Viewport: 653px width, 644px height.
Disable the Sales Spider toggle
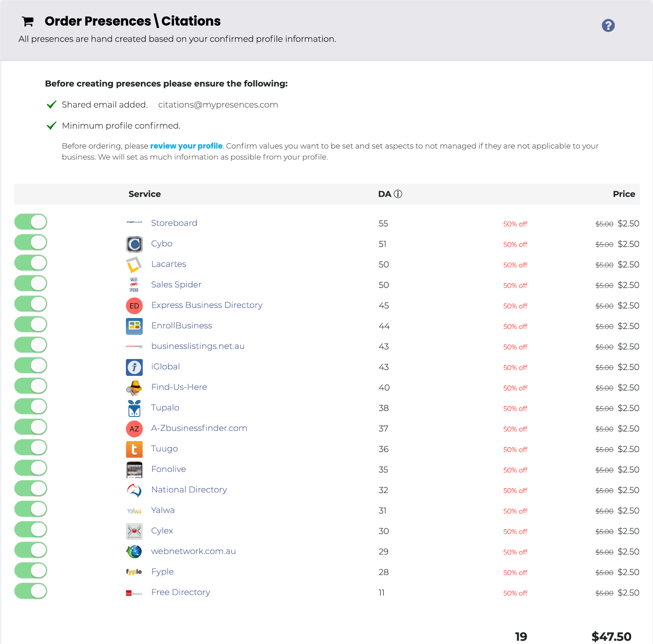31,284
